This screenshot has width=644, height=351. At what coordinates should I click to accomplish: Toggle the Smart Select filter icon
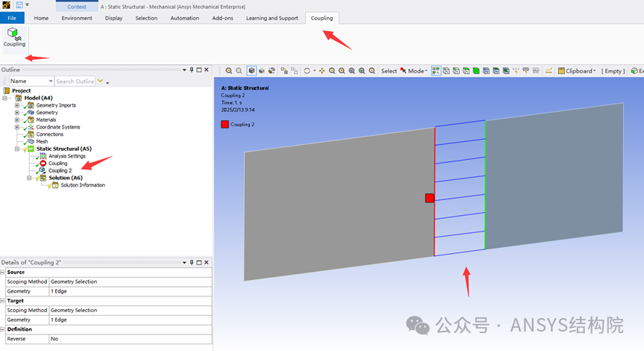[436, 71]
